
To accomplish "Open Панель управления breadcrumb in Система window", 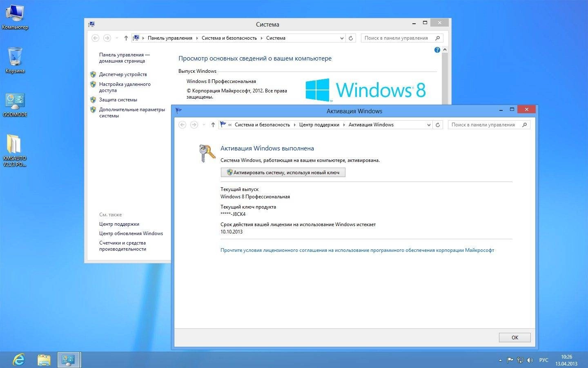I will click(x=170, y=38).
